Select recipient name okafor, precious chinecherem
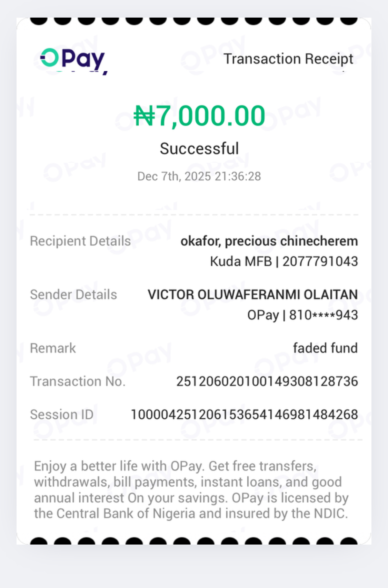The image size is (388, 588). (269, 241)
